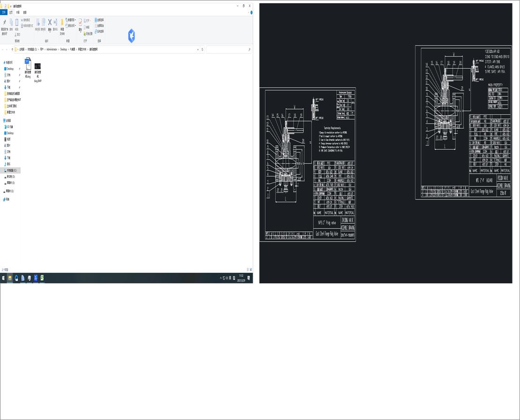The image size is (520, 420).
Task: Switch to the View ribbon tab
Action: 25,12
